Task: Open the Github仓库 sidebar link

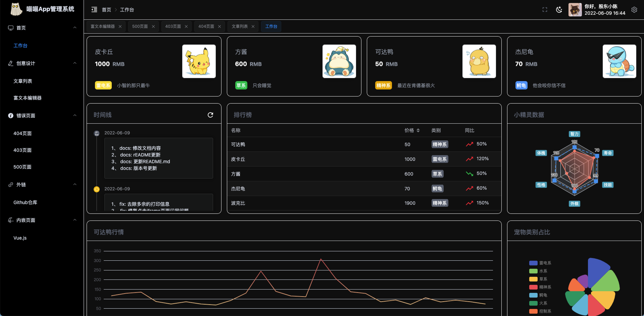Action: [25, 202]
